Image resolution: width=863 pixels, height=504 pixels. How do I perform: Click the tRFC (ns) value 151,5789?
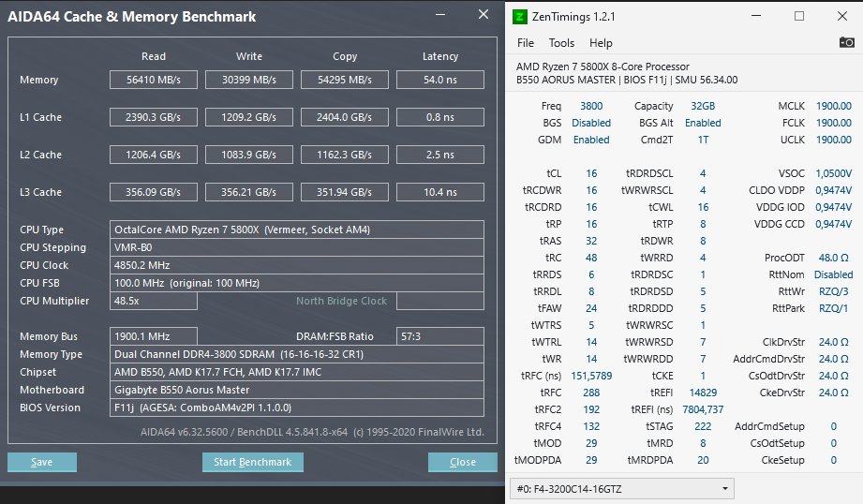click(591, 376)
